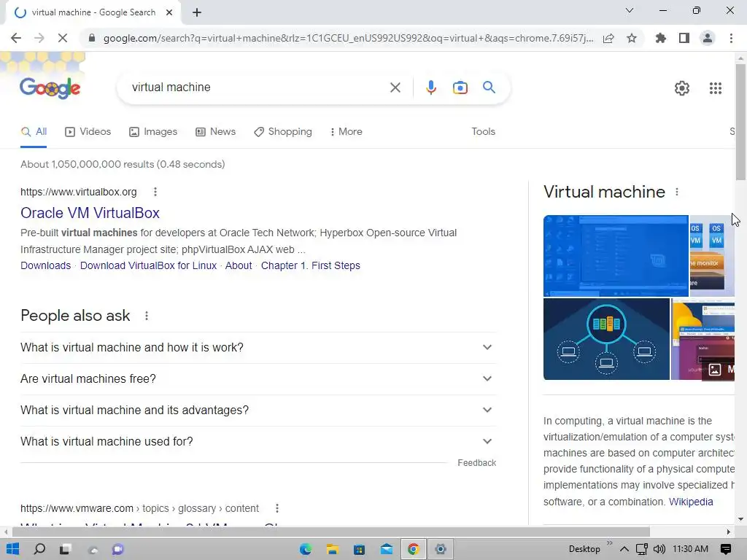Viewport: 747px width, 560px height.
Task: Stop page loading with the X button
Action: point(63,38)
